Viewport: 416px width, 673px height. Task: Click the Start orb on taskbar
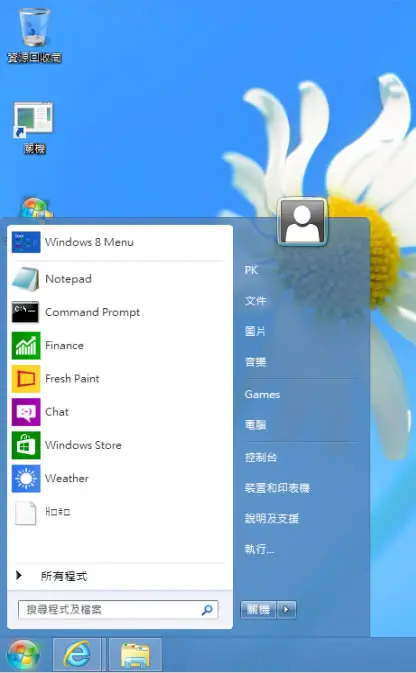pos(23,655)
